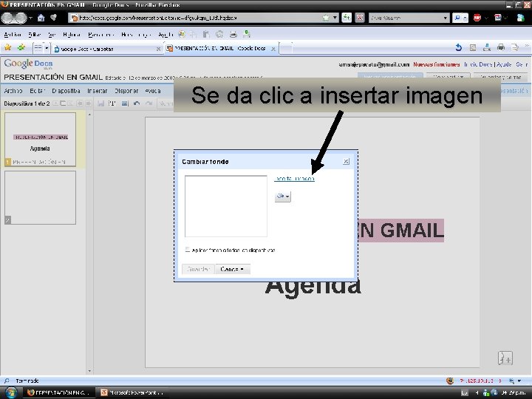The image size is (532, 399).
Task: Open the Diapositiva menu
Action: [x=66, y=91]
